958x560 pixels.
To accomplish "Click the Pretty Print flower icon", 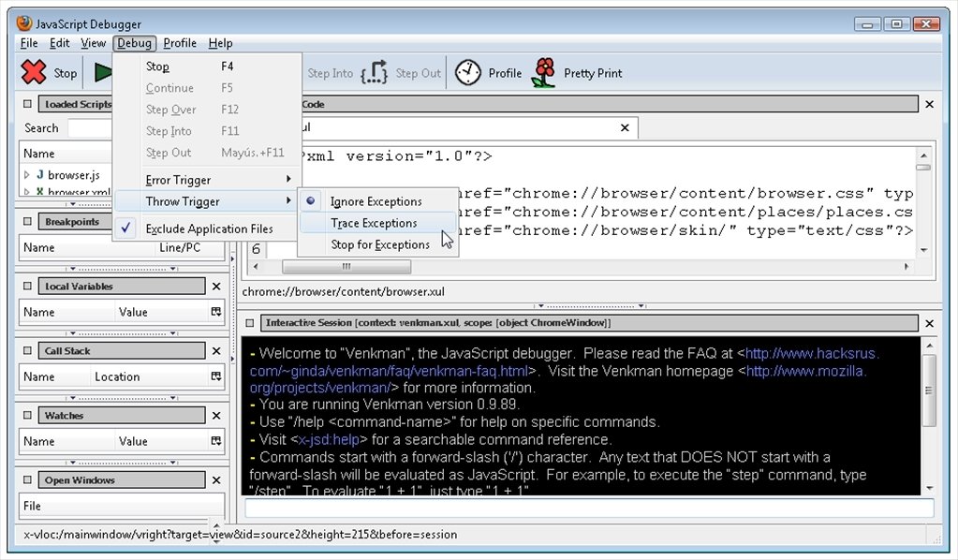I will [544, 73].
